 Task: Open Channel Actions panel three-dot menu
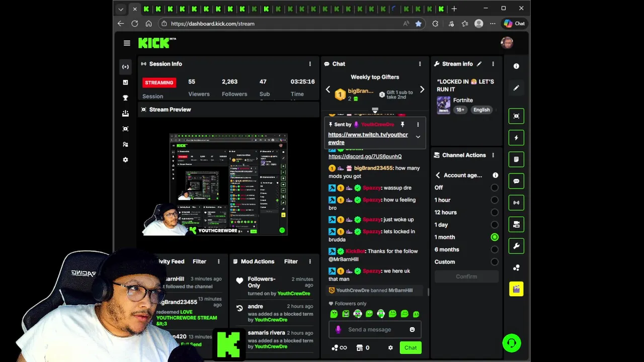tap(493, 155)
